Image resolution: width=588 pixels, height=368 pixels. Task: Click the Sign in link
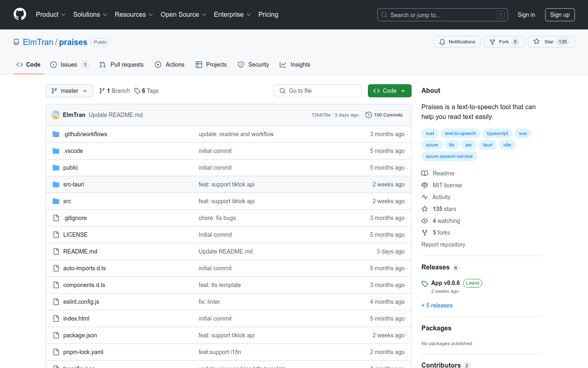tap(526, 15)
